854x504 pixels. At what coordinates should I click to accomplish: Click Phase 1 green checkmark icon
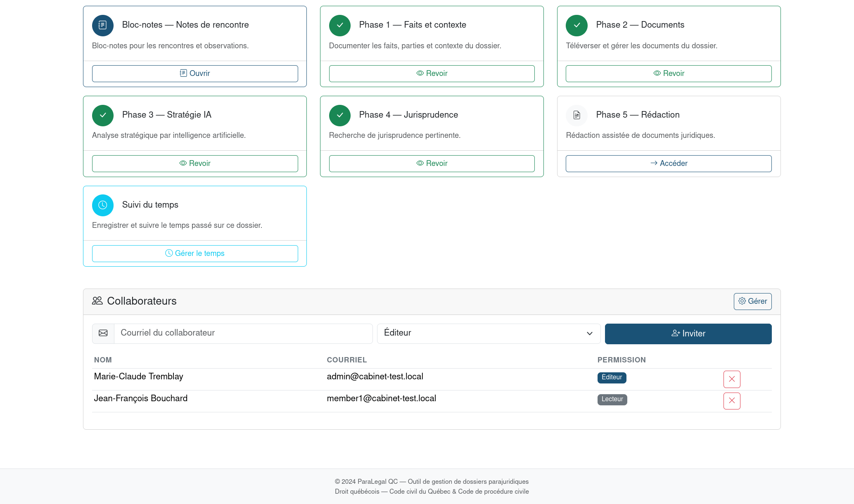[339, 26]
